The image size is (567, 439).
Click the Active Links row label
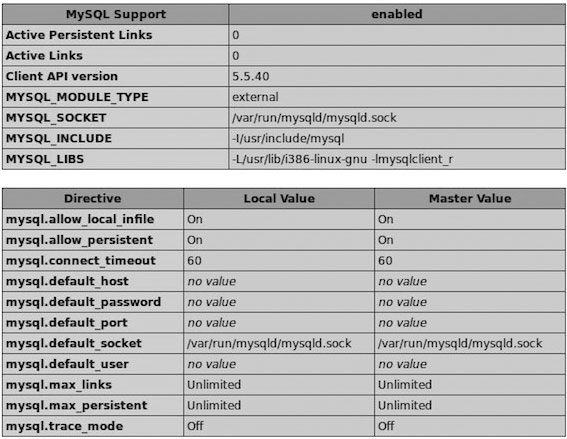[44, 56]
